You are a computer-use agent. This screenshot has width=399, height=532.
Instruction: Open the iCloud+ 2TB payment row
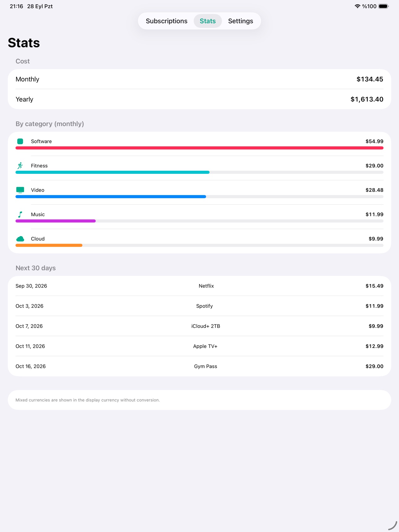[199, 326]
